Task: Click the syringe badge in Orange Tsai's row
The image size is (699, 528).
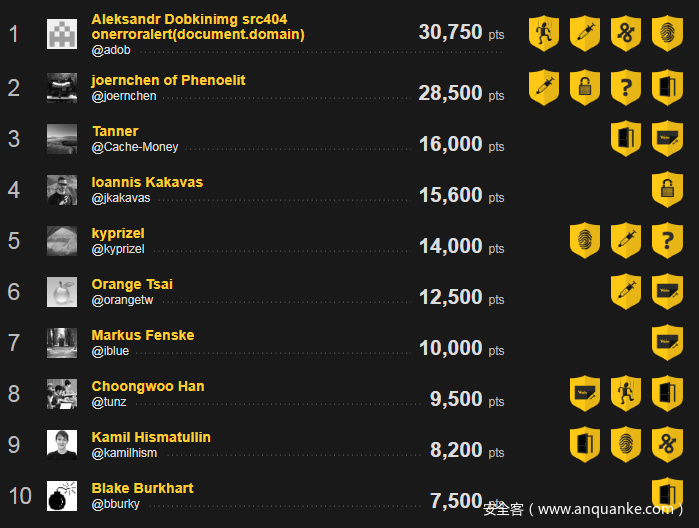Action: tap(626, 291)
